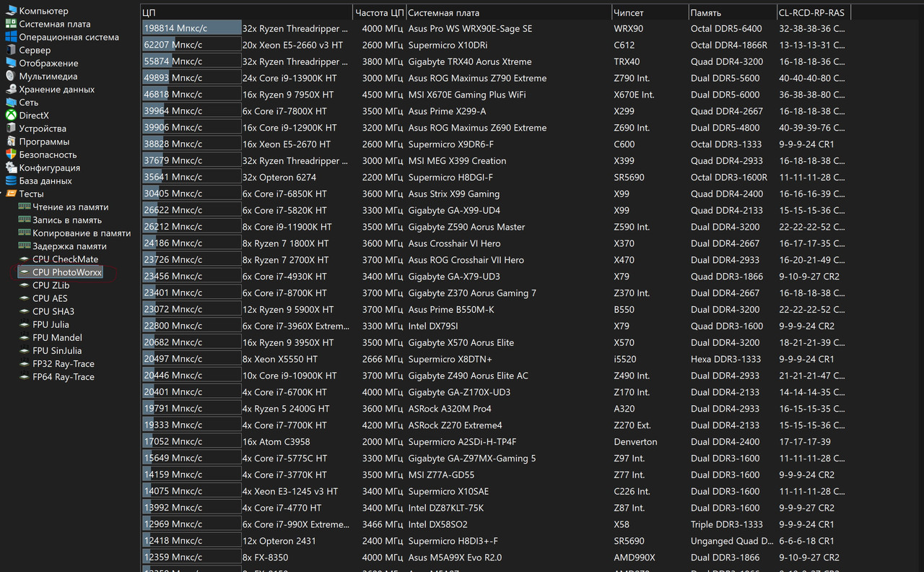Click the Hexa DDR3-1333 memory cell
The height and width of the screenshot is (572, 924).
point(725,359)
